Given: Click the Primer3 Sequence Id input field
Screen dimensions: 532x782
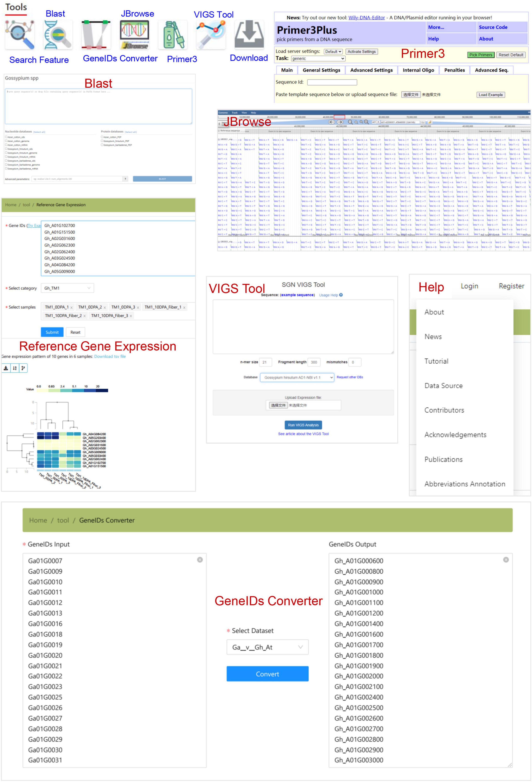Looking at the screenshot, I should coord(332,82).
